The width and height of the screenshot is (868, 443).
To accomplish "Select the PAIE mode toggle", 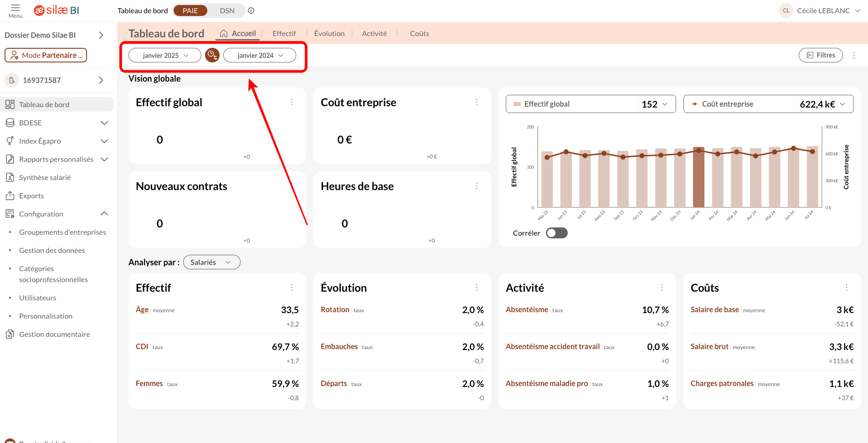I will coord(190,10).
